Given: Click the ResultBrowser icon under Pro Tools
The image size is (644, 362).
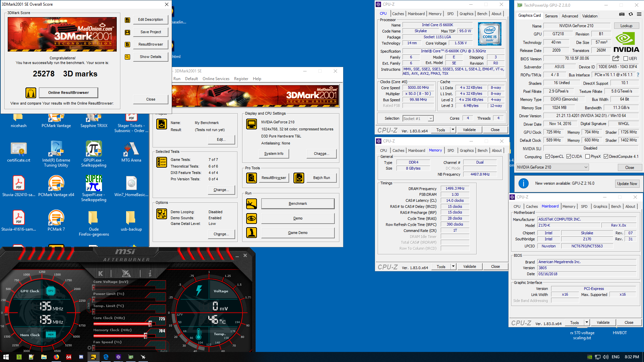Looking at the screenshot, I should click(252, 178).
